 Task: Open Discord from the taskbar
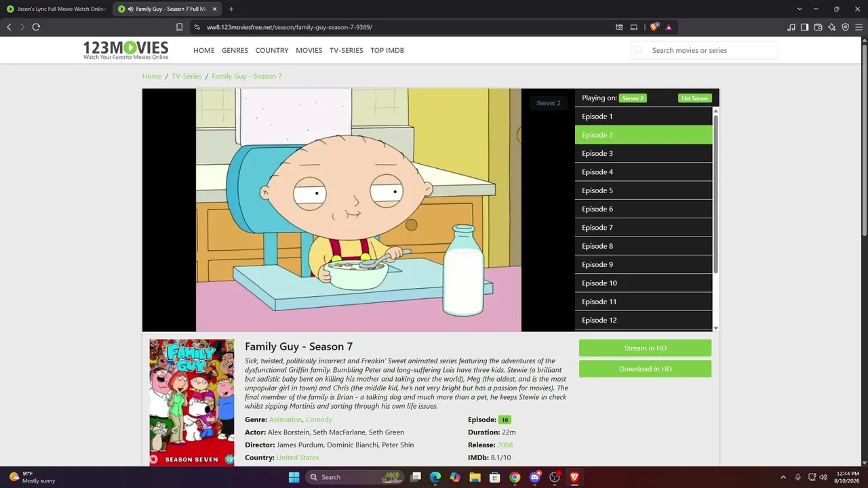coord(534,477)
